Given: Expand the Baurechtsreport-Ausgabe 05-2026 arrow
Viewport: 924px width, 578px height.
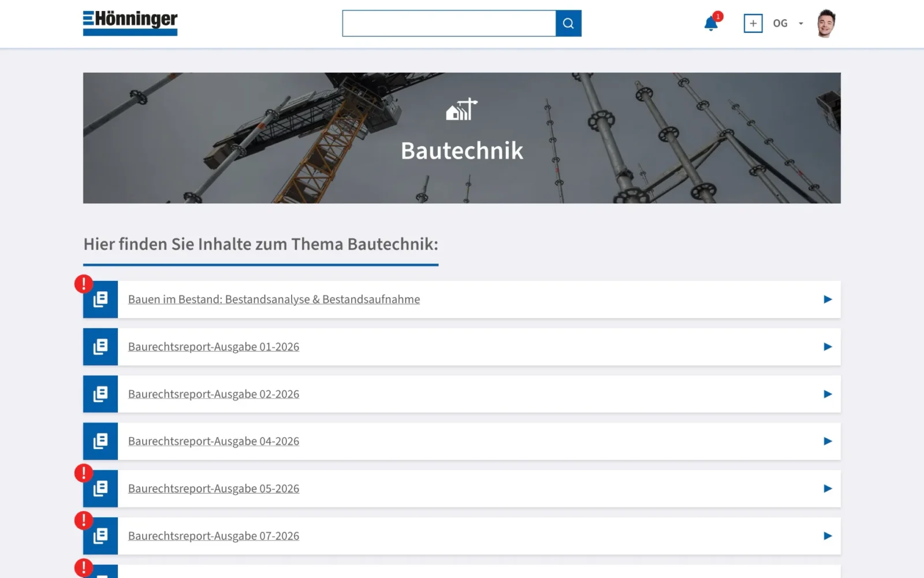Looking at the screenshot, I should click(828, 489).
